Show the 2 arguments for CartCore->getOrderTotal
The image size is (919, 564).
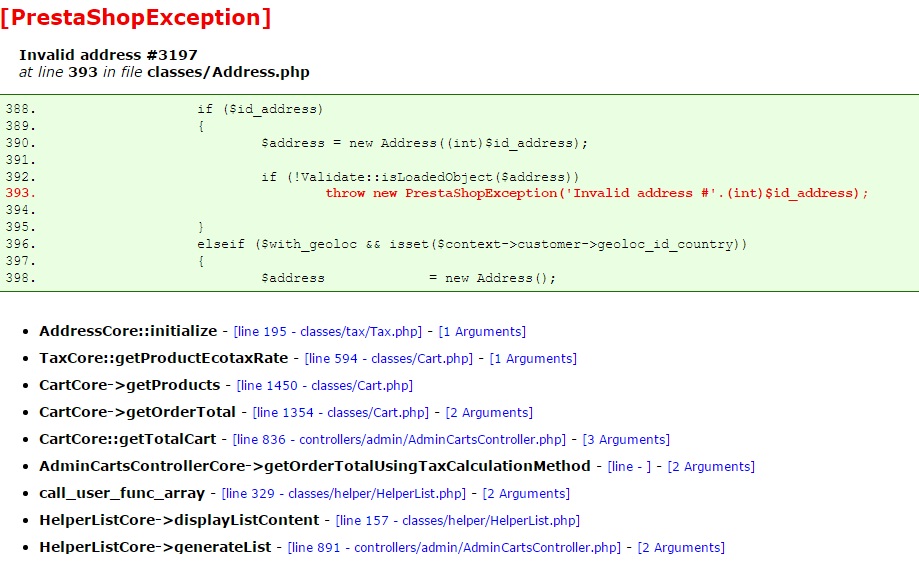click(489, 413)
